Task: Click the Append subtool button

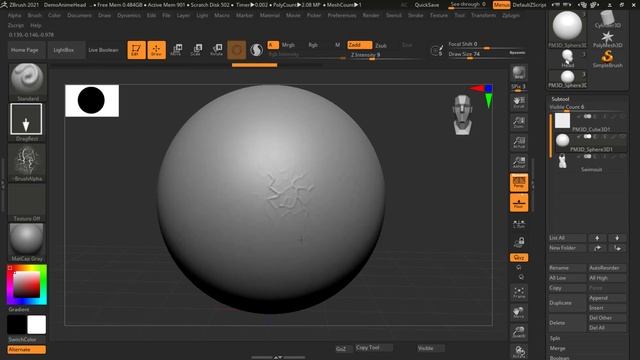Action: pos(607,298)
